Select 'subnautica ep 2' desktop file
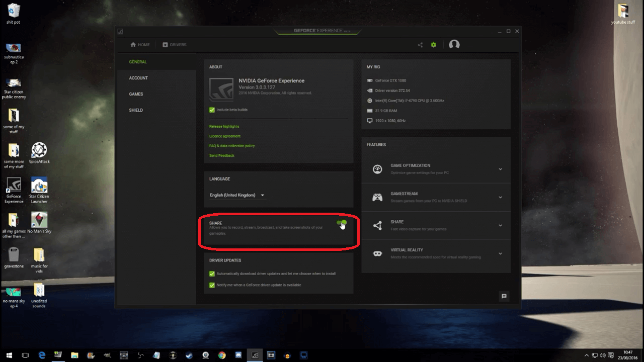 coord(14,53)
